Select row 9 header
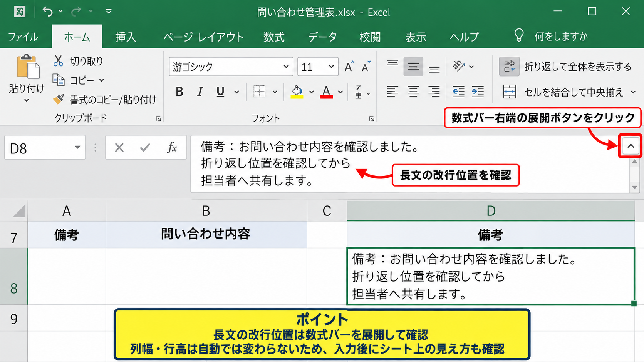Viewport: 644px width, 362px height. pyautogui.click(x=14, y=319)
